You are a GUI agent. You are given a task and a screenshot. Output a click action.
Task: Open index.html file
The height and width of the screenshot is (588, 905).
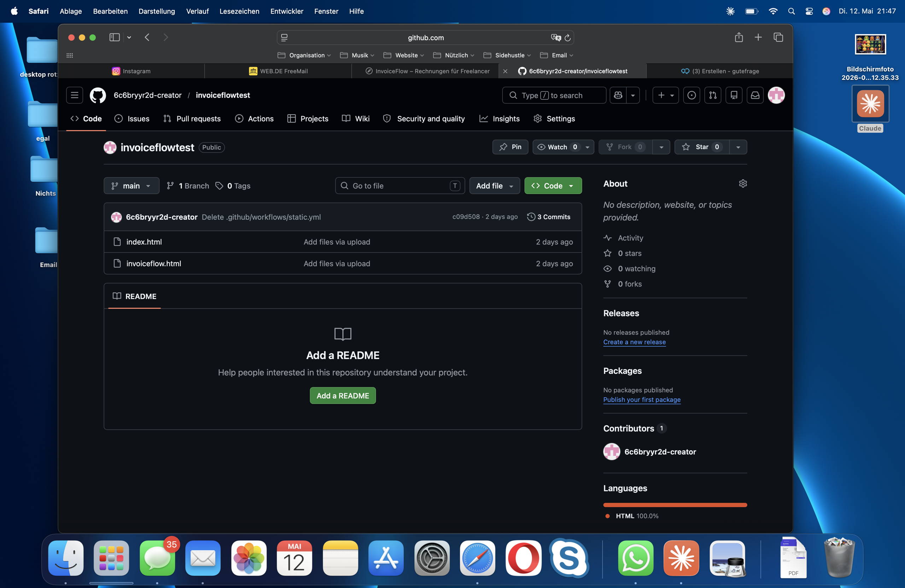click(x=144, y=242)
